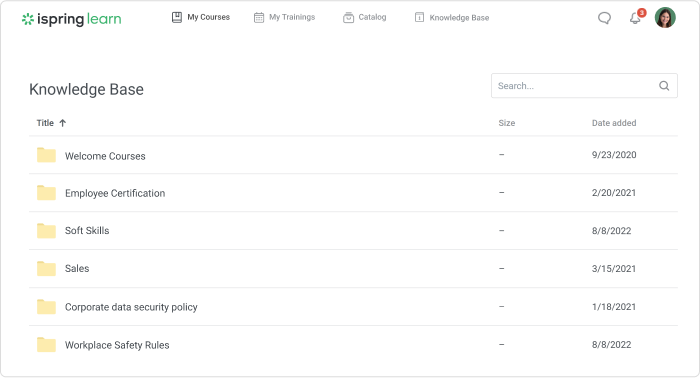Click the Knowledge Base info icon

point(419,17)
